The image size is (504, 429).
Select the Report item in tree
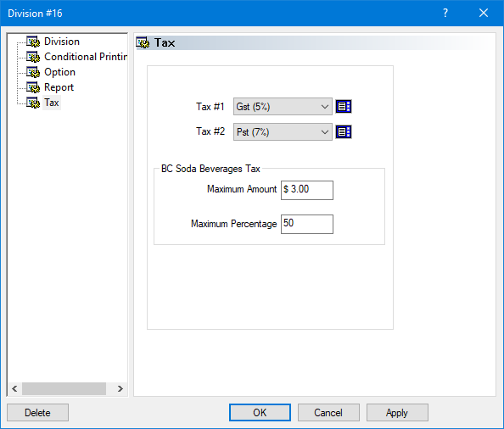point(59,87)
